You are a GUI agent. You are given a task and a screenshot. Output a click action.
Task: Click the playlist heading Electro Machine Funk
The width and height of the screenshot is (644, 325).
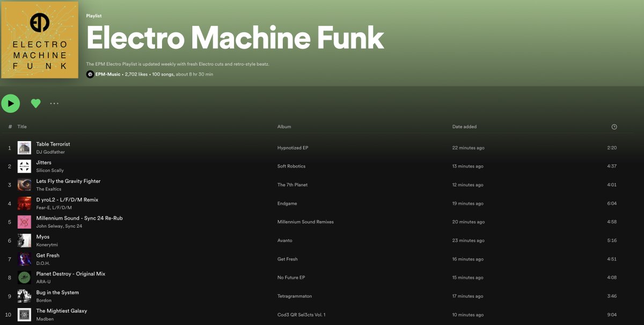point(235,38)
